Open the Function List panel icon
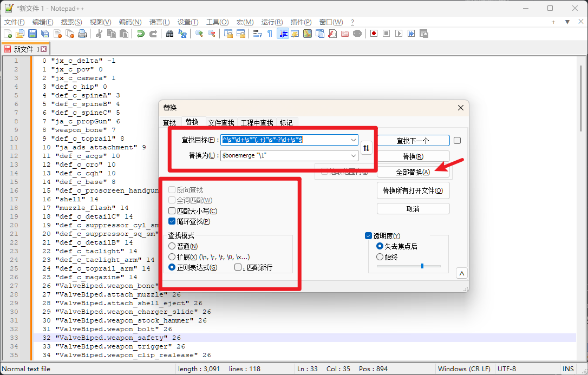 click(x=332, y=34)
